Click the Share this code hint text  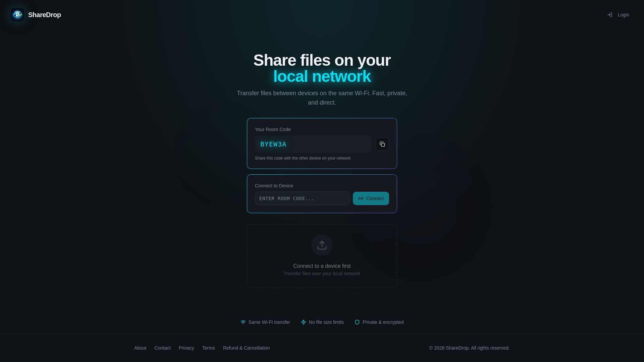click(303, 158)
